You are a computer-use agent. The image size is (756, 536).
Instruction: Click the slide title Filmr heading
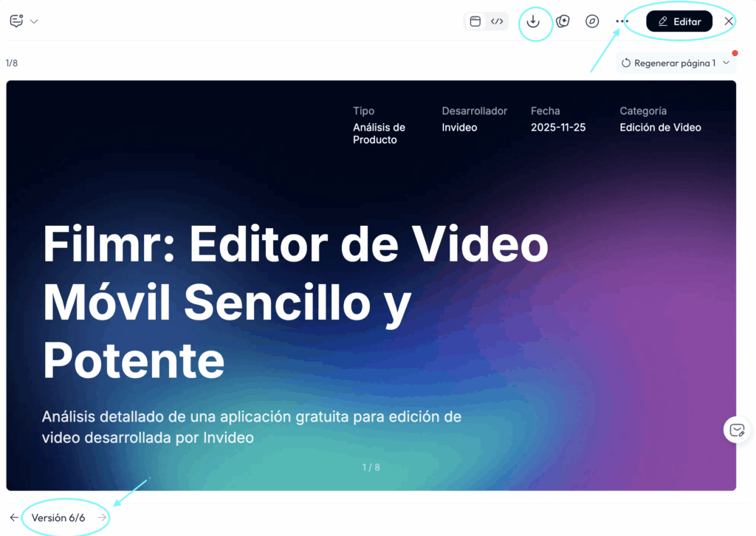(x=295, y=303)
